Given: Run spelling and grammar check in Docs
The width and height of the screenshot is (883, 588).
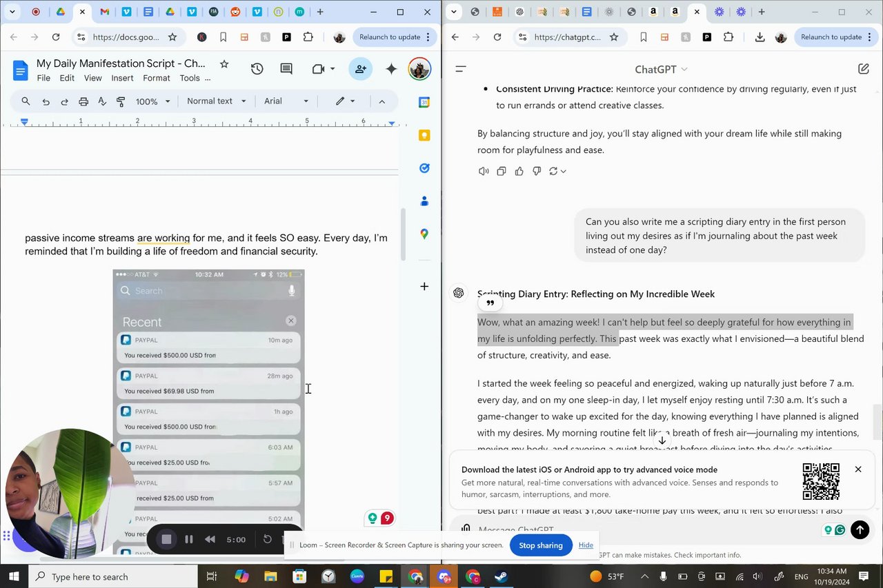Looking at the screenshot, I should pos(102,101).
